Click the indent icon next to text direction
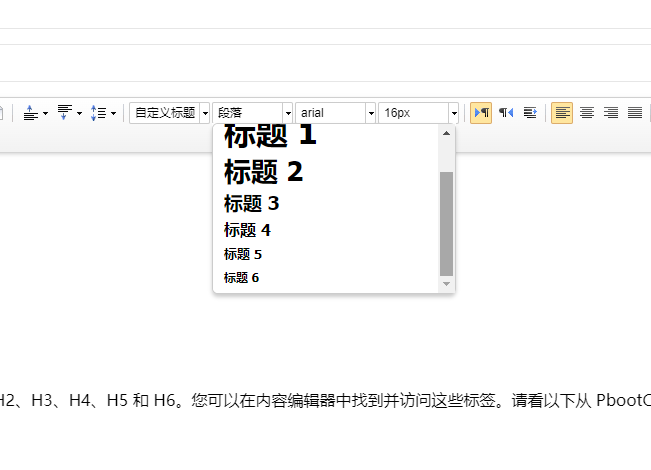 point(530,113)
